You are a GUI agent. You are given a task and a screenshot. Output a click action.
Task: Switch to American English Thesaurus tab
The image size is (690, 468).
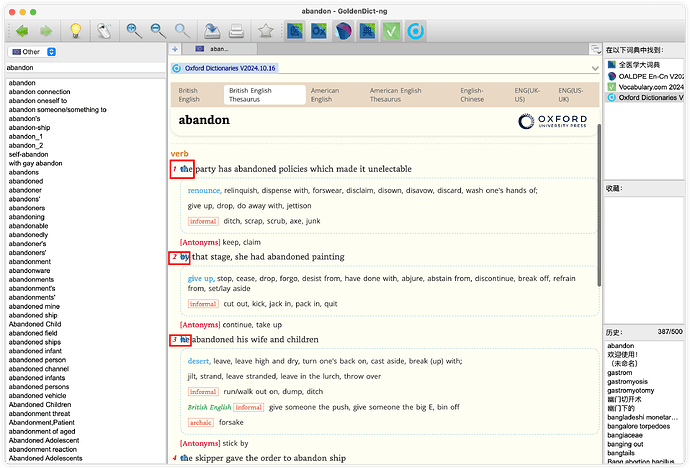tap(395, 95)
